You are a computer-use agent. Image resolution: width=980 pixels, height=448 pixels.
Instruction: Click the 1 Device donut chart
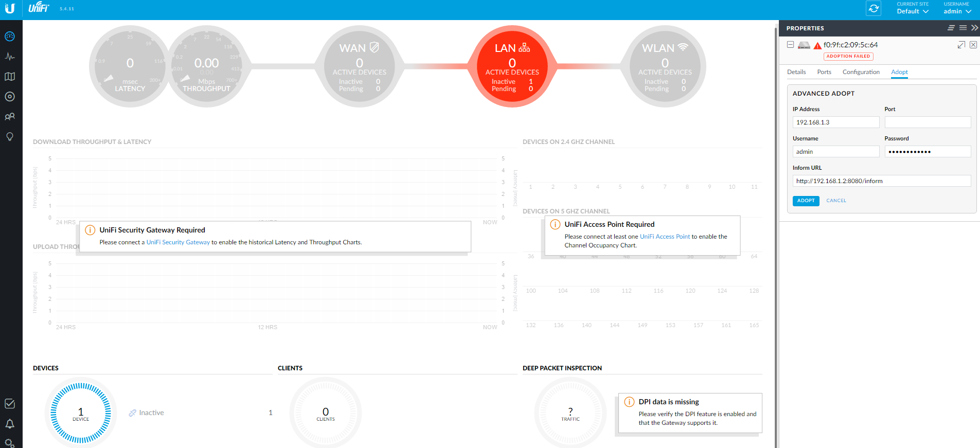point(81,413)
